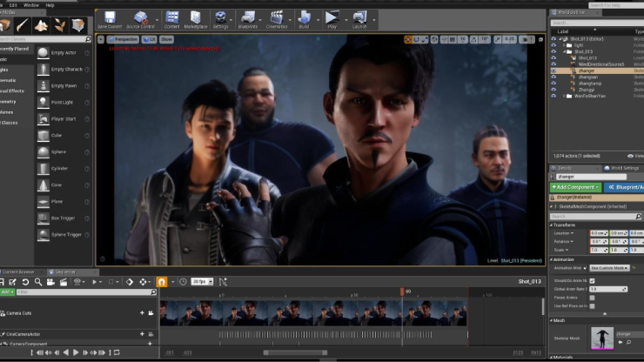
Task: Open the Settings toolbar icon
Action: 221,18
